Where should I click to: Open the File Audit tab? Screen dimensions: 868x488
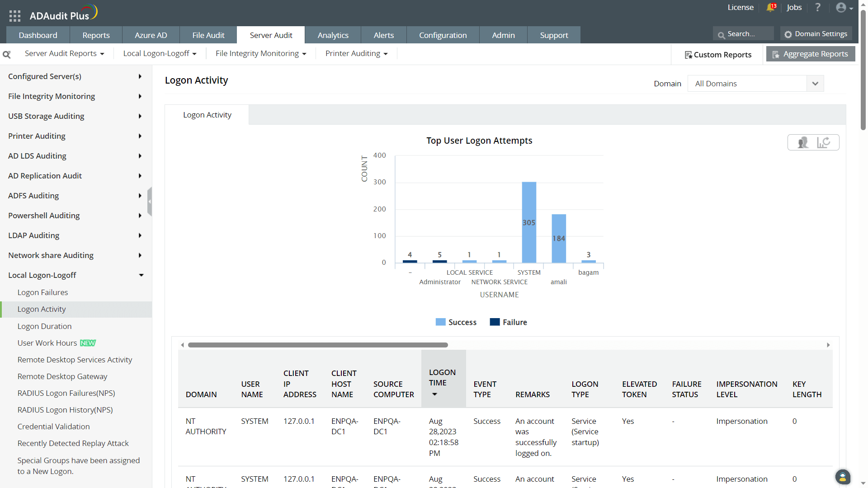[208, 35]
